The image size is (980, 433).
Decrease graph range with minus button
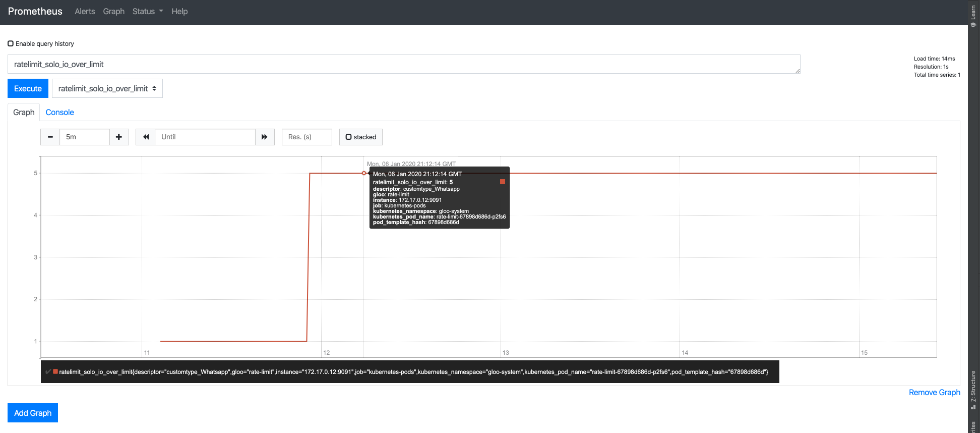pyautogui.click(x=50, y=137)
